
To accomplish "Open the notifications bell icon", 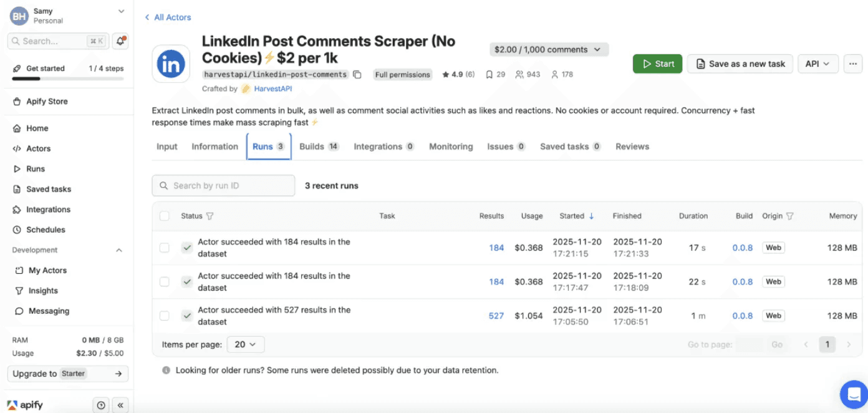I will 121,41.
